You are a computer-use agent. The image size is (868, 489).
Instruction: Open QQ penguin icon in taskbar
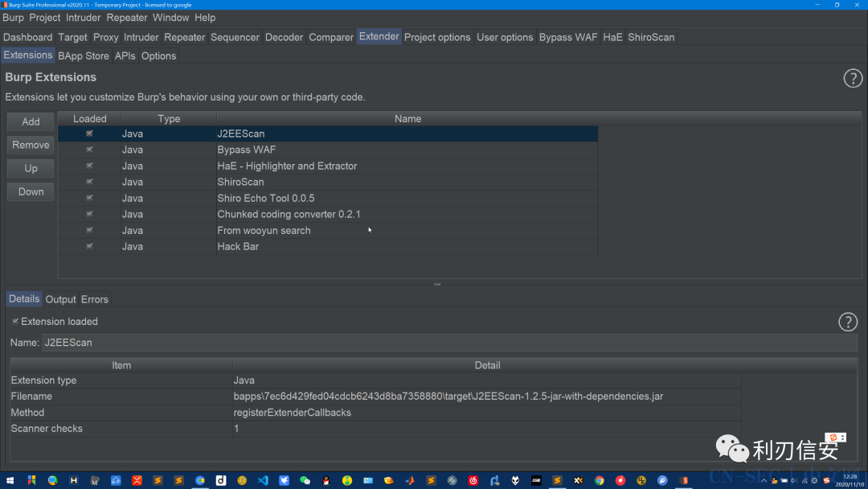(326, 480)
